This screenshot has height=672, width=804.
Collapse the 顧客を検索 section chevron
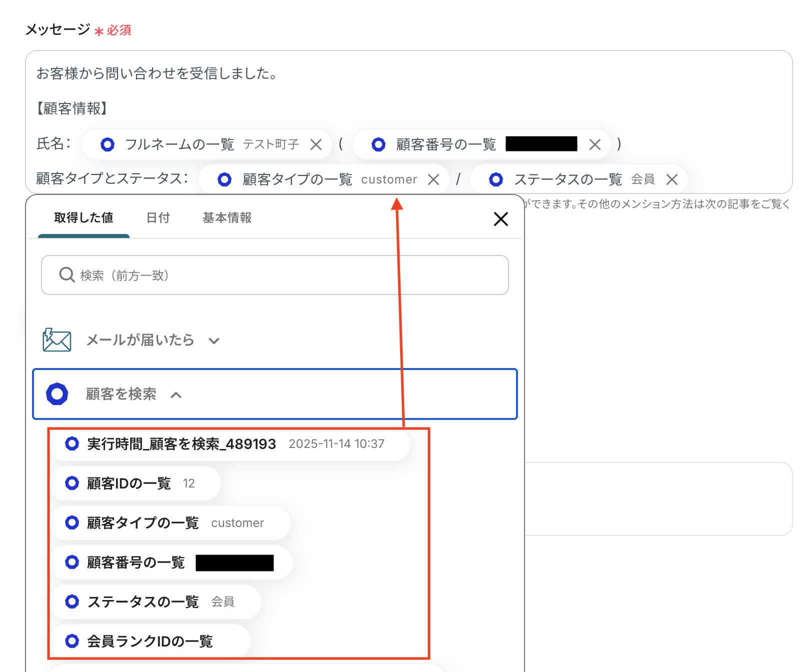(x=176, y=395)
